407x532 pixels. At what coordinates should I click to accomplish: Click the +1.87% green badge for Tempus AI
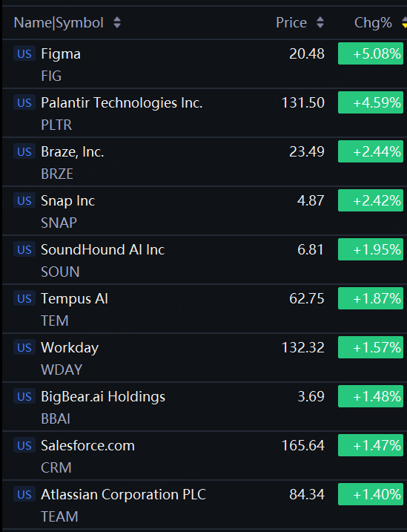tap(371, 298)
